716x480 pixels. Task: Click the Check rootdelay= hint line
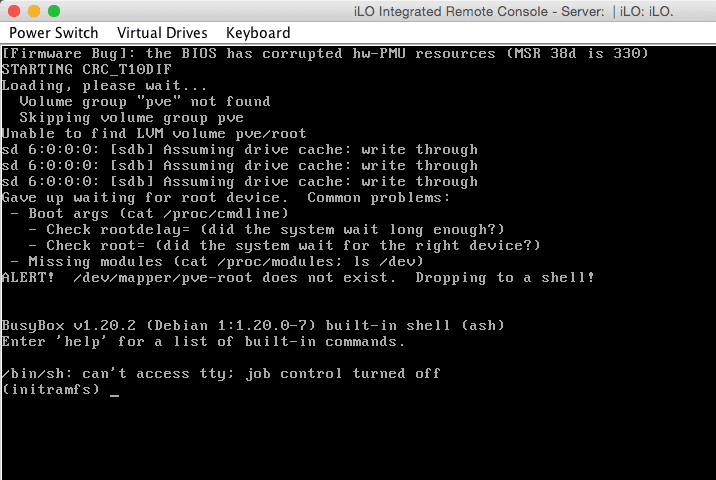266,230
